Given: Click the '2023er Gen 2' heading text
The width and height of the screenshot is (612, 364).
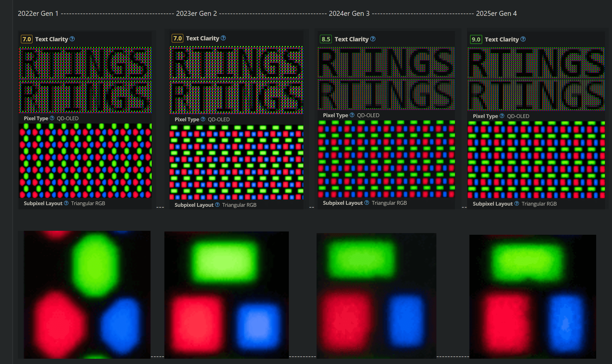Looking at the screenshot, I should click(196, 14).
